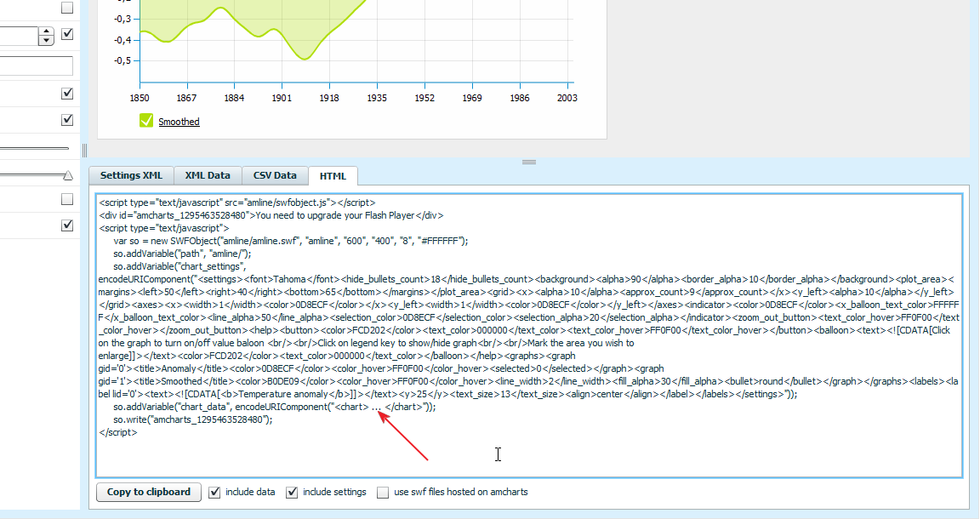Click the 1850 x-axis label

click(x=140, y=98)
